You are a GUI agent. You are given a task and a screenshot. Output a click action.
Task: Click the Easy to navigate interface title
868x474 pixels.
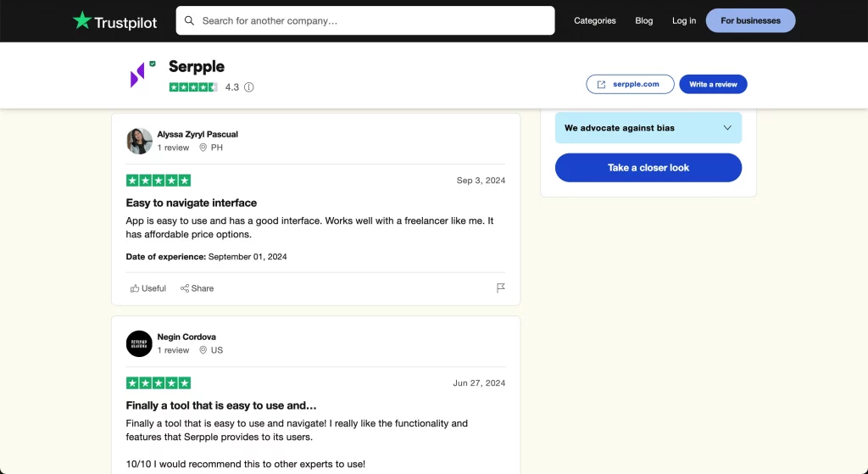[x=192, y=203]
